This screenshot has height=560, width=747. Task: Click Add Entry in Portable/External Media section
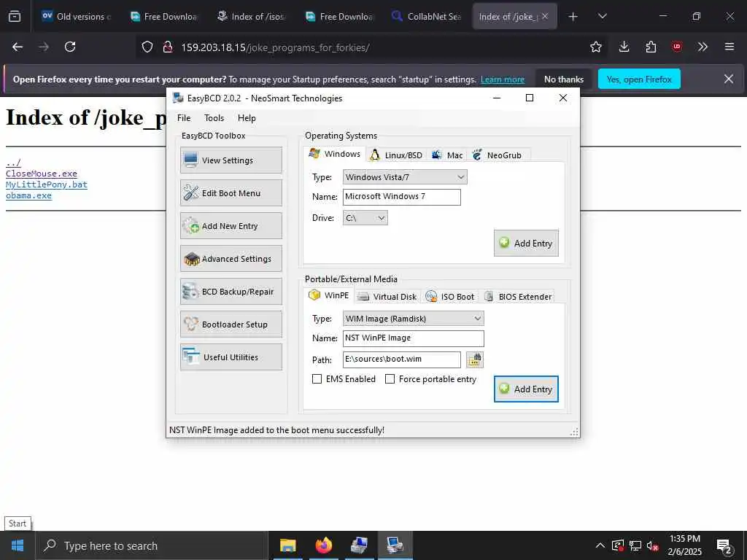click(526, 389)
